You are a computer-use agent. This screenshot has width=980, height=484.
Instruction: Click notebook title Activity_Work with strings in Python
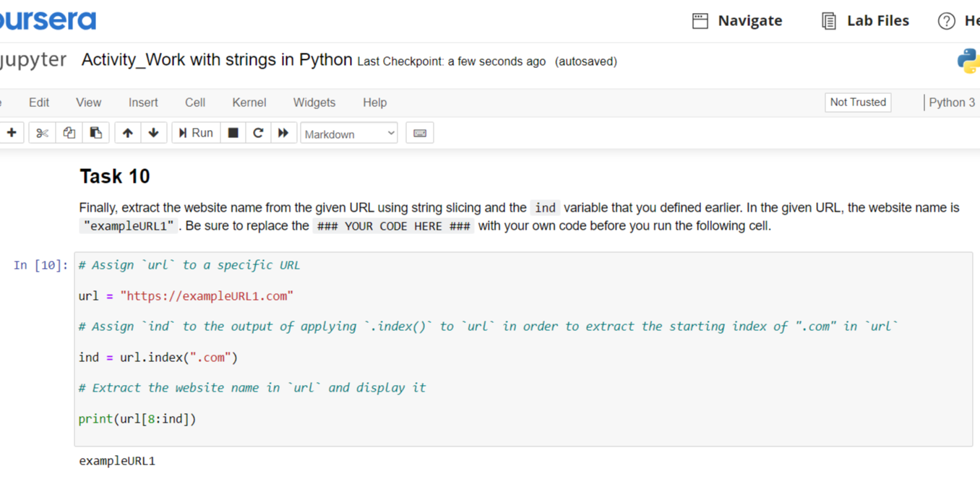(217, 60)
